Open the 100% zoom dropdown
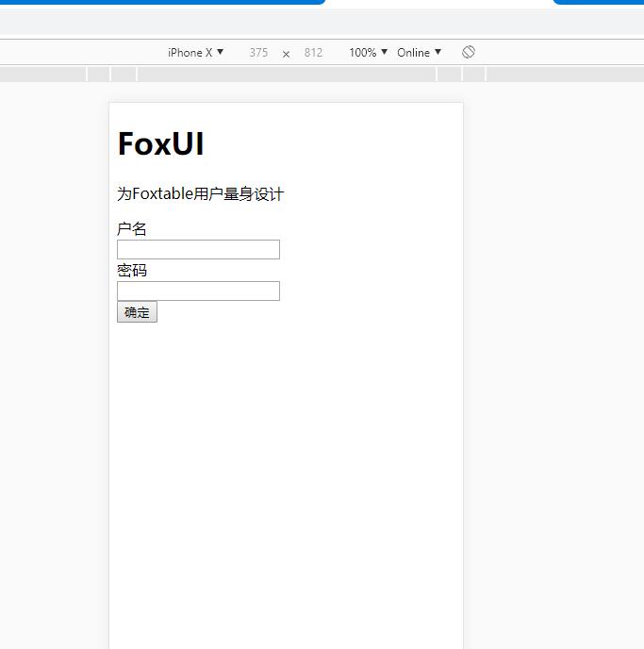The image size is (644, 649). [x=368, y=53]
